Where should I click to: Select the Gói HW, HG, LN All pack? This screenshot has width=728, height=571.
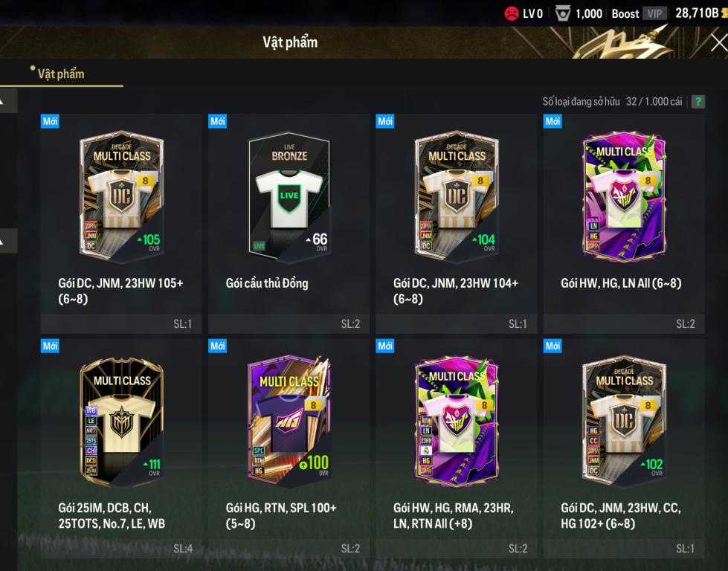(624, 223)
